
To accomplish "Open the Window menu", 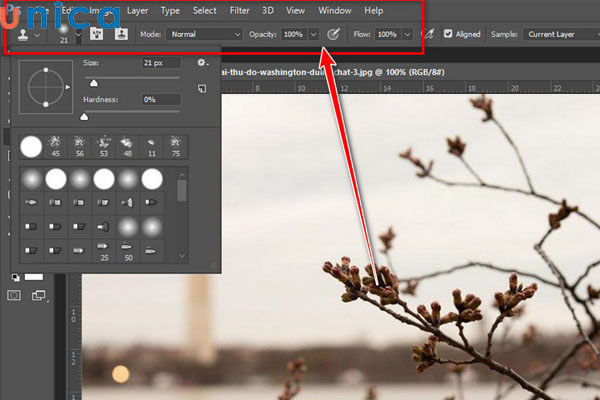I will (334, 10).
